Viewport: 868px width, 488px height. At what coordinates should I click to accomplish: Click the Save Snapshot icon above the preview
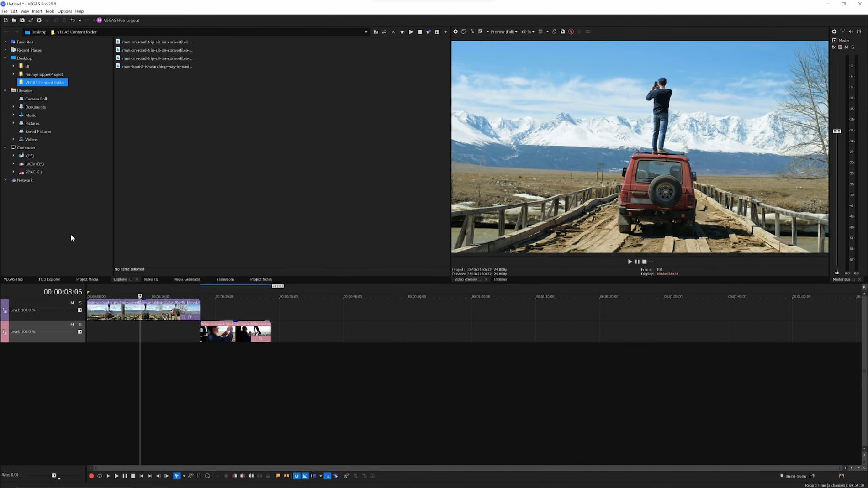[562, 32]
